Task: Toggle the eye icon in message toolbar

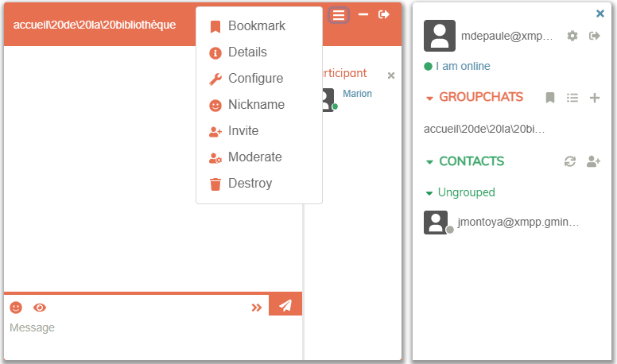Action: point(40,308)
